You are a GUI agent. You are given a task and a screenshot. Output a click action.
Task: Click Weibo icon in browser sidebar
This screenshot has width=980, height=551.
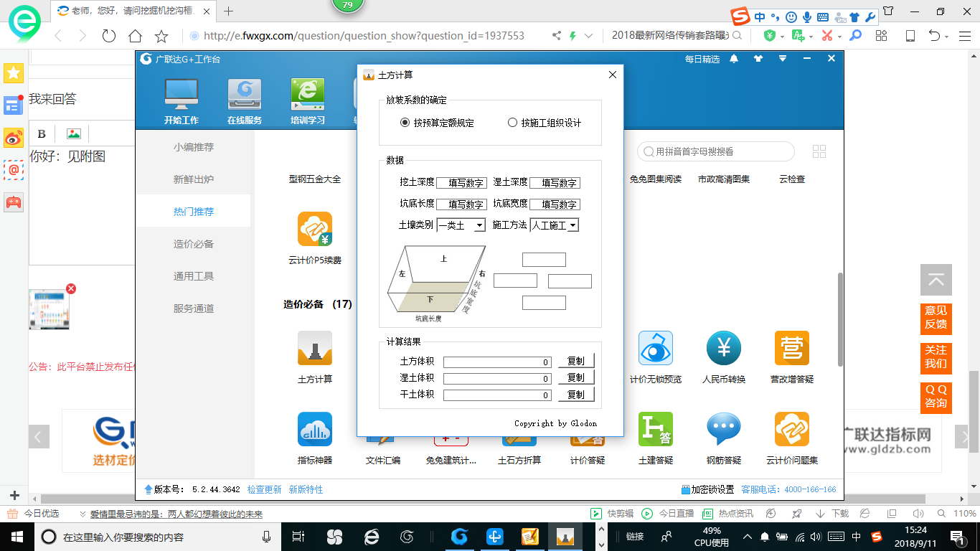(14, 138)
